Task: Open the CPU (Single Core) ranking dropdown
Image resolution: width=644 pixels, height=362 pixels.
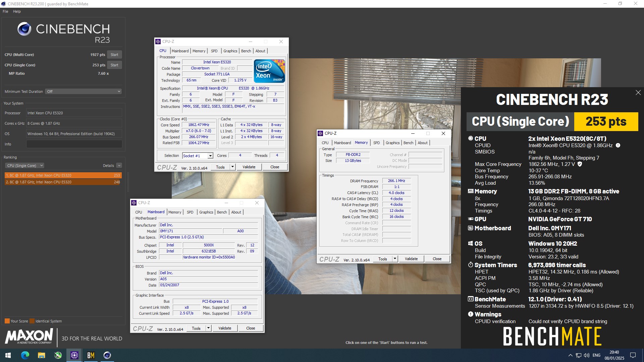Action: click(x=24, y=166)
